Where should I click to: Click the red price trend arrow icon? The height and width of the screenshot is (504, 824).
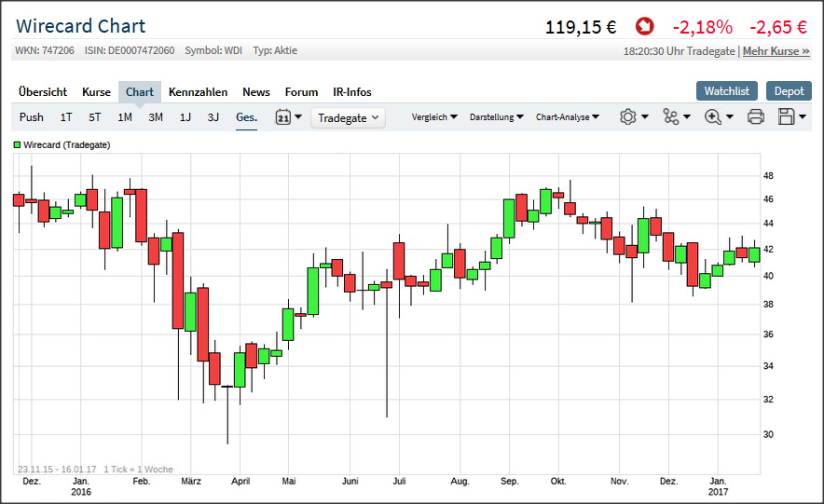tap(644, 26)
